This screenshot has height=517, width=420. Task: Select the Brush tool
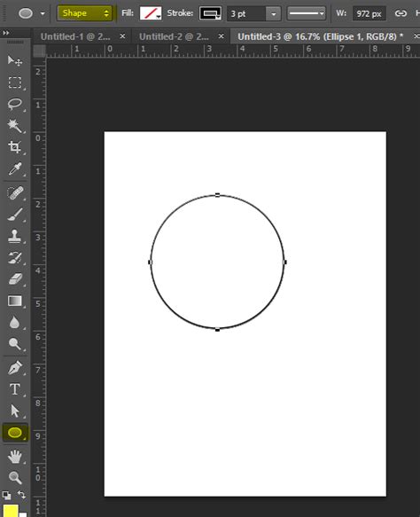click(15, 215)
